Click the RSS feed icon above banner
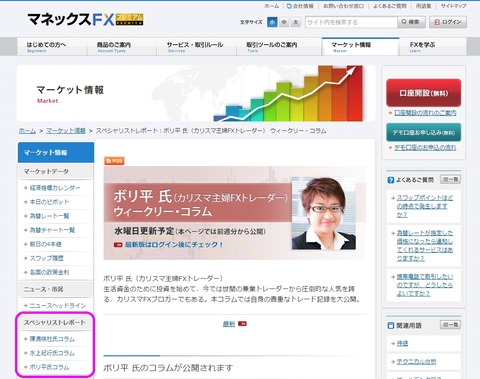Viewport: 480px width, 379px height. (x=114, y=161)
